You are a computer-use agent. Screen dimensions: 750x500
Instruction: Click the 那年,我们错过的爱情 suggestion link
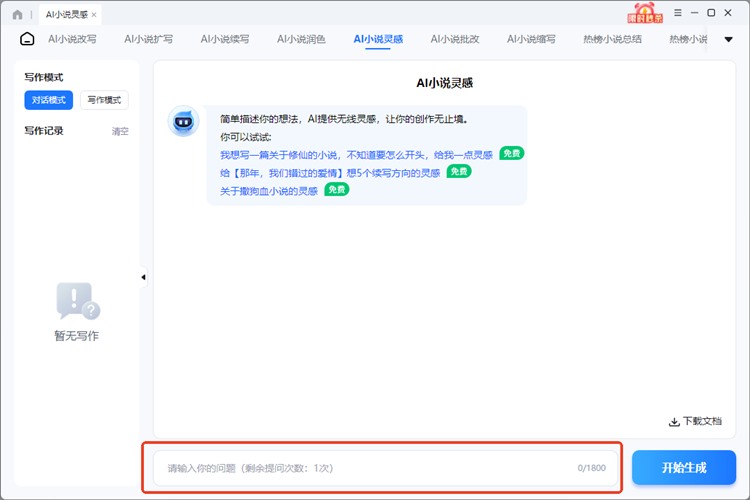(x=330, y=173)
